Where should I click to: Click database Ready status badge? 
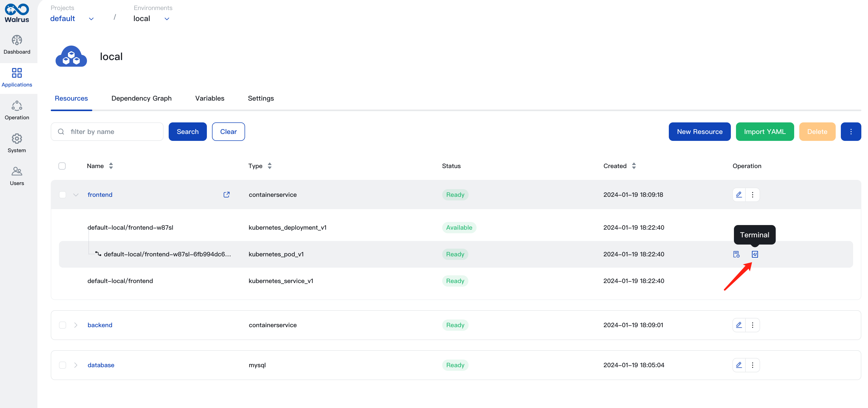point(455,365)
